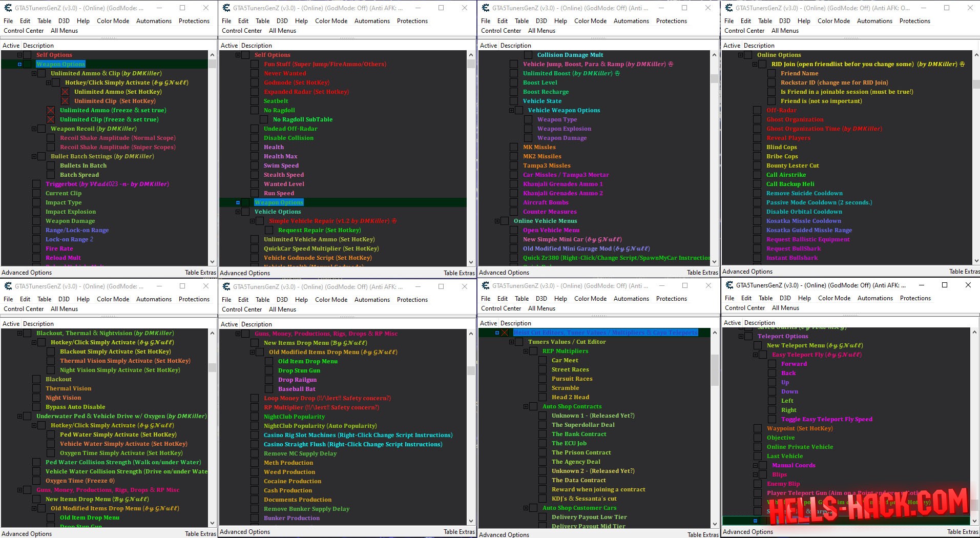This screenshot has width=980, height=538.
Task: Enable the Bypass Auto Disable checkbox
Action: pos(36,407)
